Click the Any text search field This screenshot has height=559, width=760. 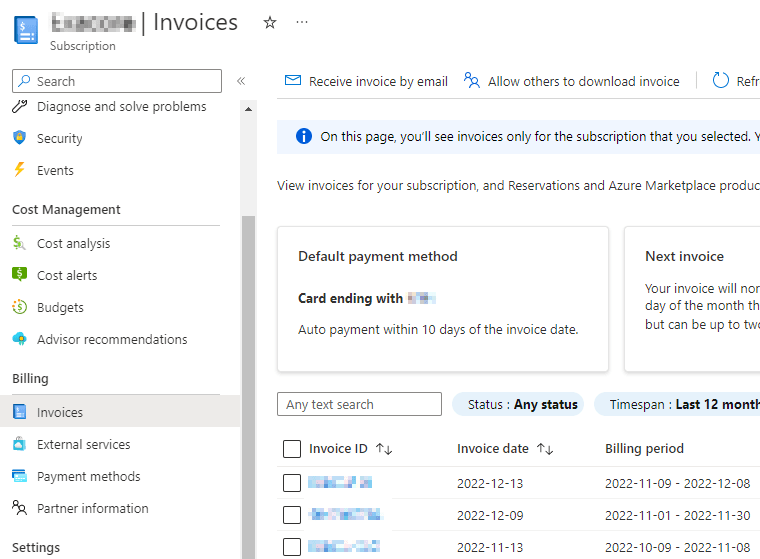359,404
